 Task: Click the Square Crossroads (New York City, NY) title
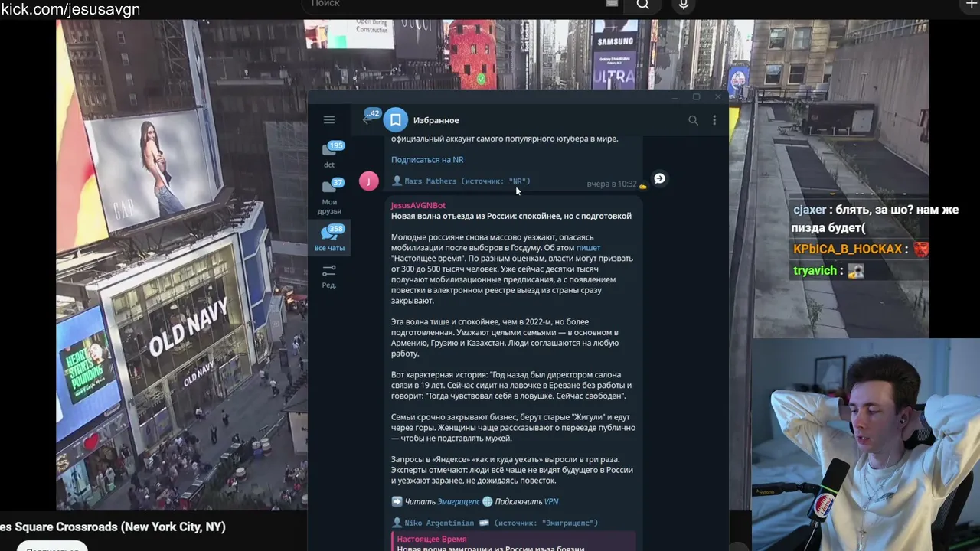coord(113,527)
